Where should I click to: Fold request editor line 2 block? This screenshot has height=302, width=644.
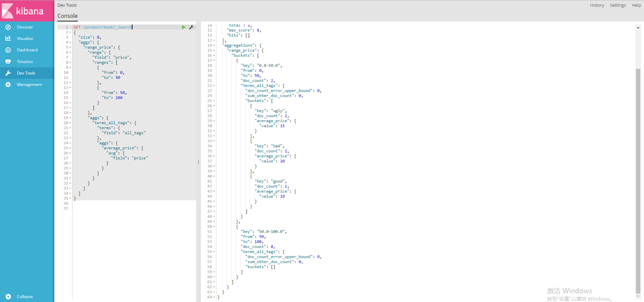(70, 32)
